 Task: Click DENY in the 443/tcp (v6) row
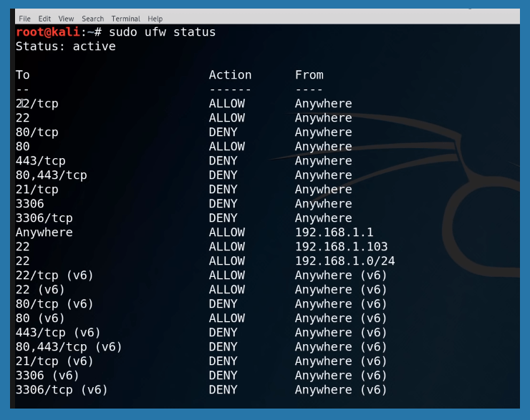tap(223, 333)
